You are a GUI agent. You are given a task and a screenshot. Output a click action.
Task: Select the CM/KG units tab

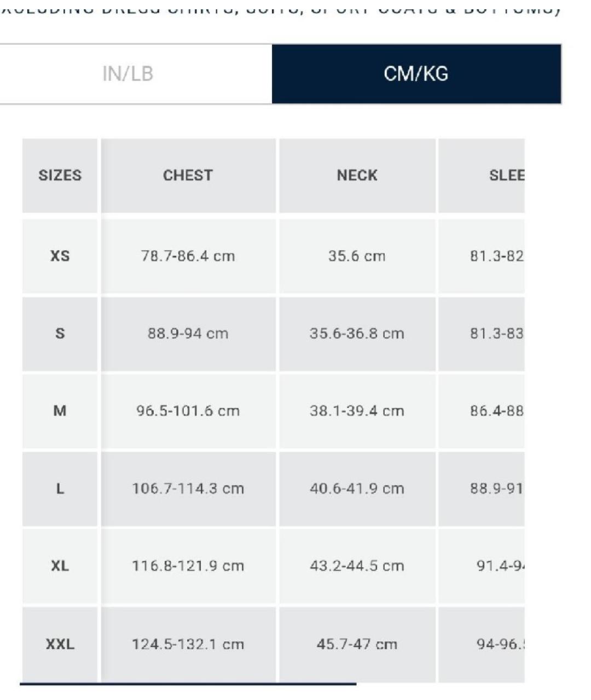click(416, 74)
